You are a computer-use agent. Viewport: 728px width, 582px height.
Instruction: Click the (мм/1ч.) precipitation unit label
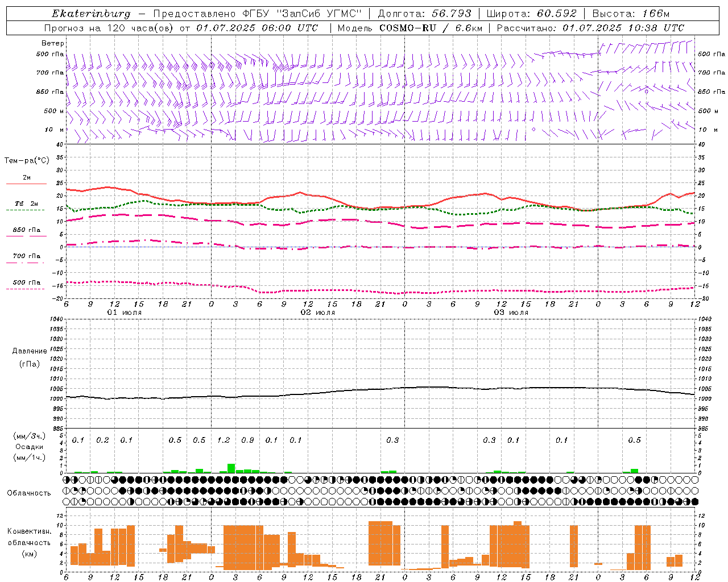click(30, 458)
